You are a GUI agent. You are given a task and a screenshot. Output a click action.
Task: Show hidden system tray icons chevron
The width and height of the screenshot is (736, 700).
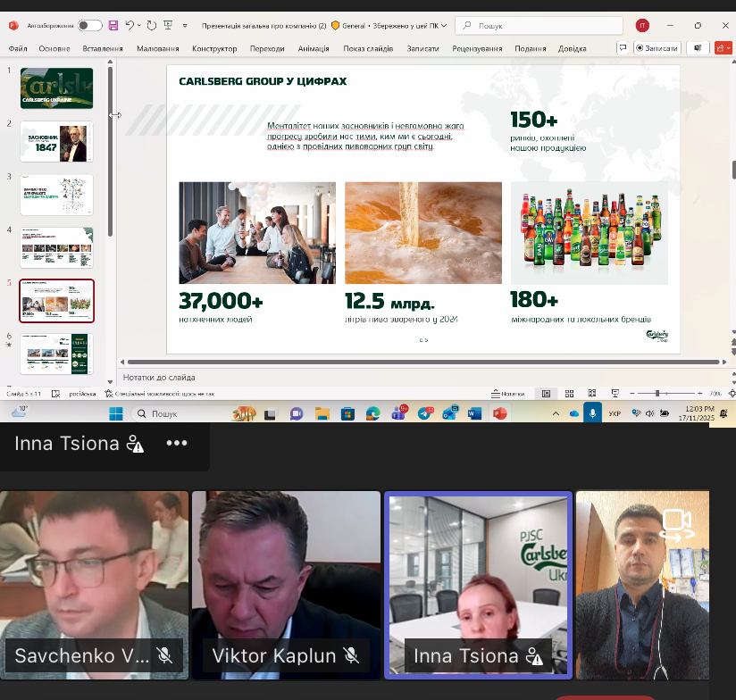(x=556, y=413)
